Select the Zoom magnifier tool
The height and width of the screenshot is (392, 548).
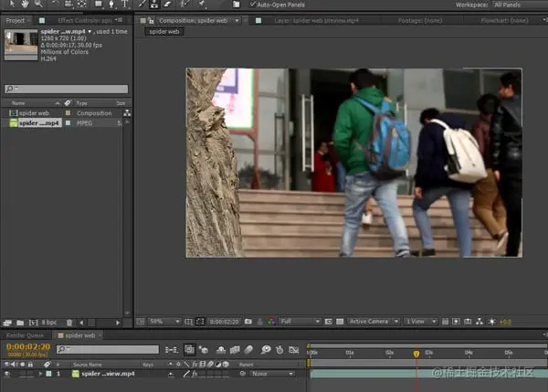click(x=38, y=4)
